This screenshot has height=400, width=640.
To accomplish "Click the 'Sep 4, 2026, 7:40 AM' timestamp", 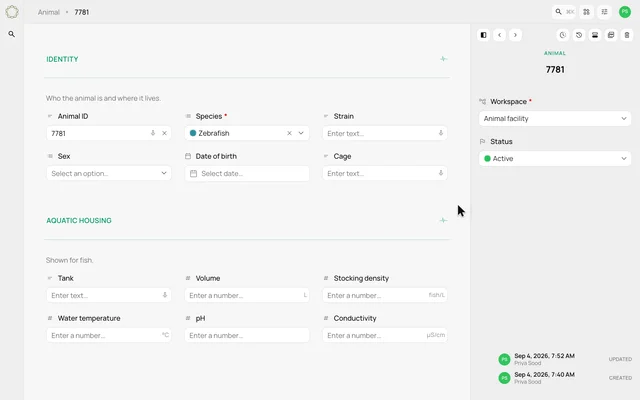I will click(544, 375).
